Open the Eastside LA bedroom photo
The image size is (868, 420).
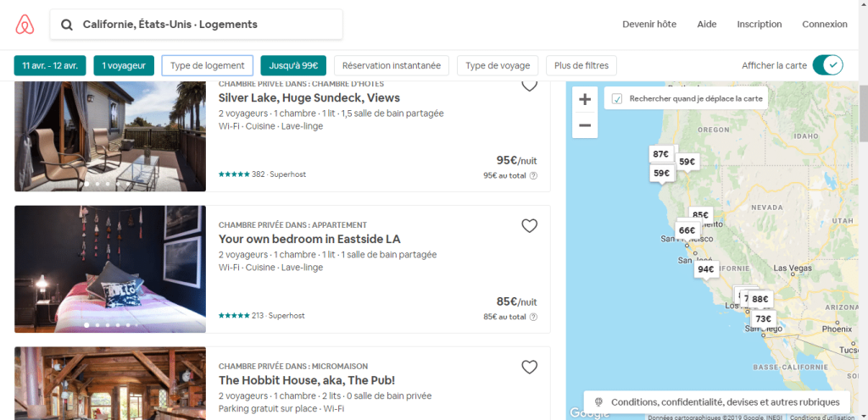pos(110,269)
